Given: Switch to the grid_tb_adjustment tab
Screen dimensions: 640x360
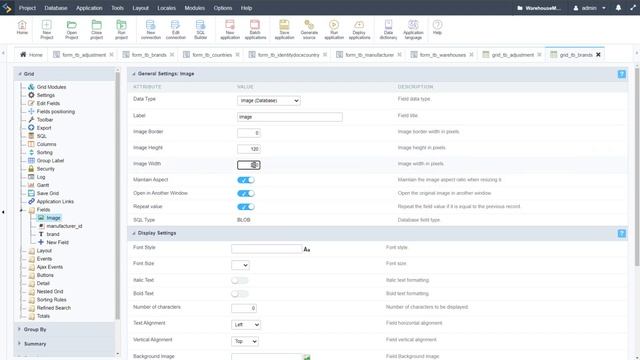Looking at the screenshot, I should coord(512,55).
